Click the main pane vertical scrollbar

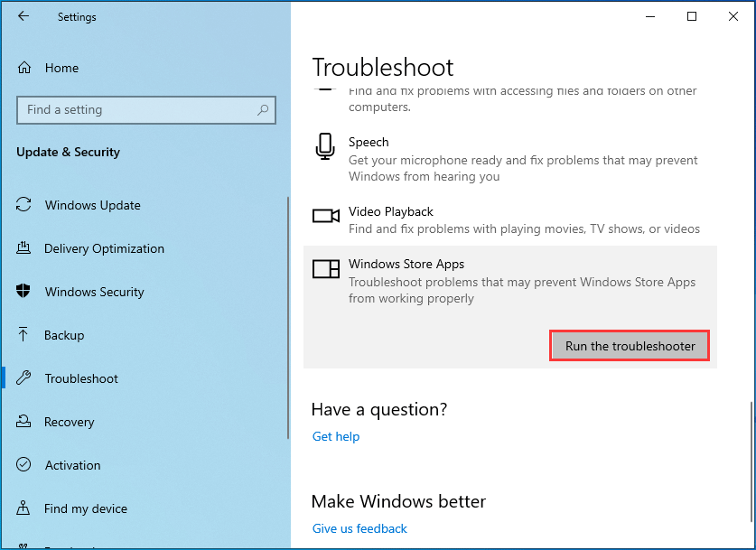(x=751, y=461)
